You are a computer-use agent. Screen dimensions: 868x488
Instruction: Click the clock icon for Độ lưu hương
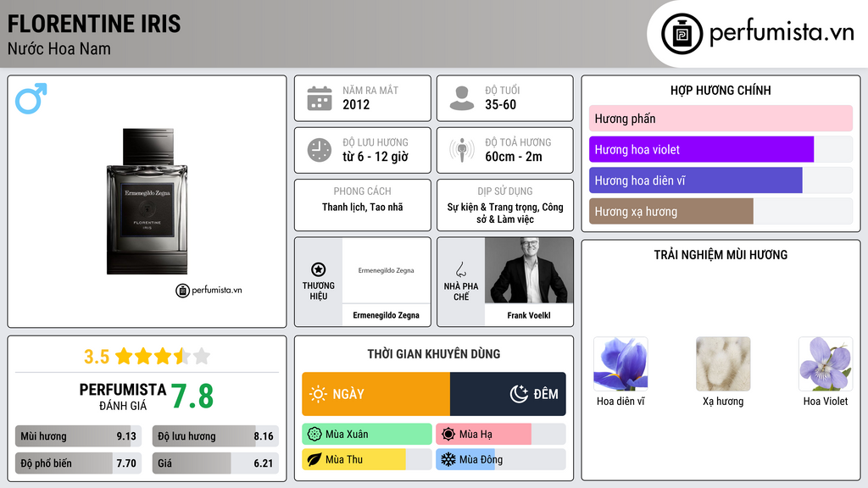coord(320,150)
